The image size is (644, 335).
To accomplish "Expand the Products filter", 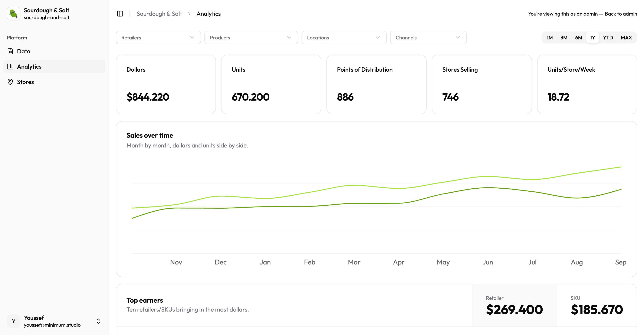I will pos(251,38).
